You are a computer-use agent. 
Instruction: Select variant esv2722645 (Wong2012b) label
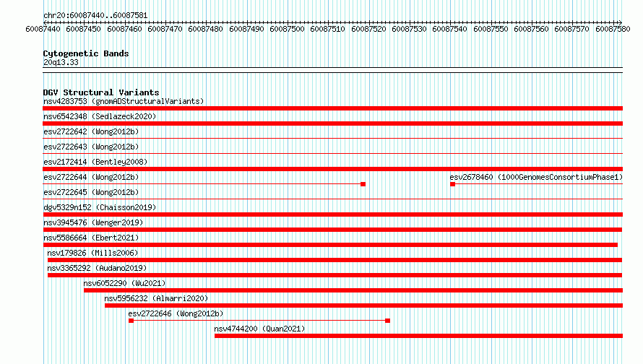pyautogui.click(x=91, y=192)
